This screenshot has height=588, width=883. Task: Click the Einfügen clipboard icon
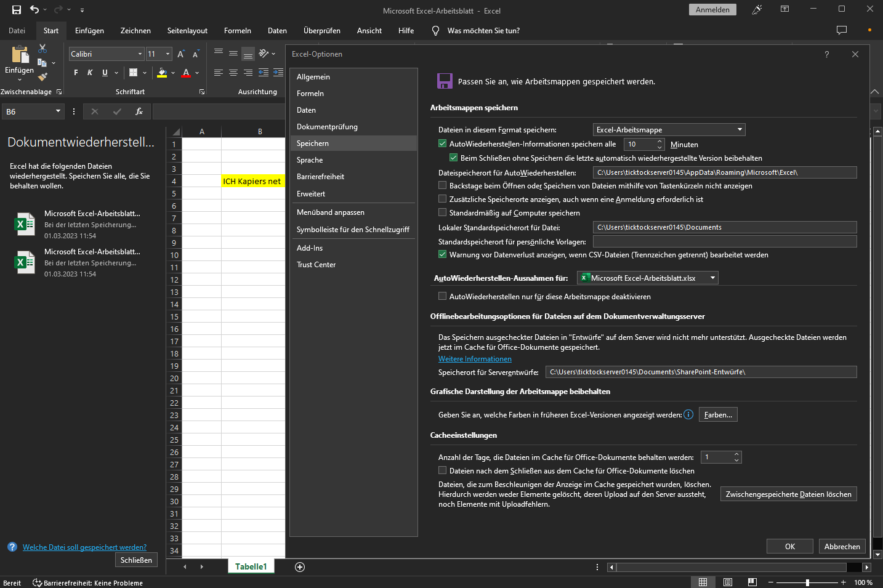[20, 55]
